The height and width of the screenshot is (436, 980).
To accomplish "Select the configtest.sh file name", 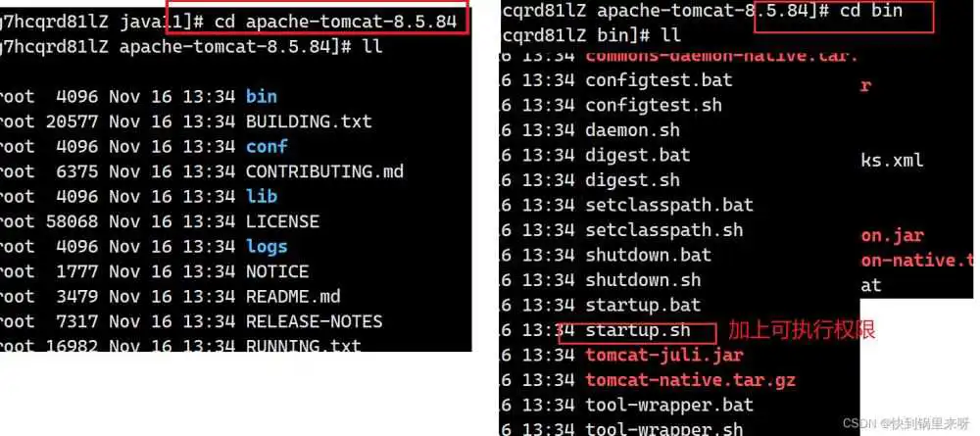I will [x=654, y=105].
